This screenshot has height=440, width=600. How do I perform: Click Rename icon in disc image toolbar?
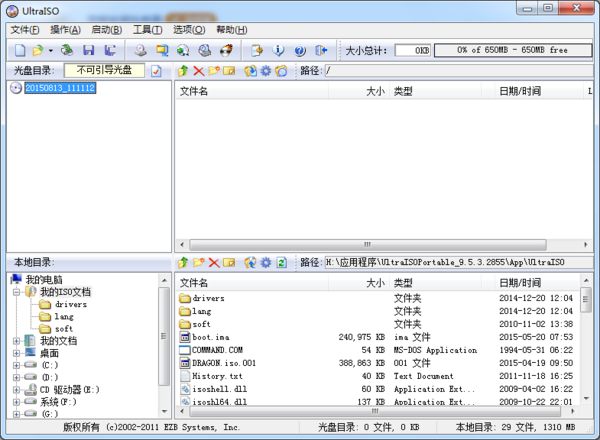229,71
